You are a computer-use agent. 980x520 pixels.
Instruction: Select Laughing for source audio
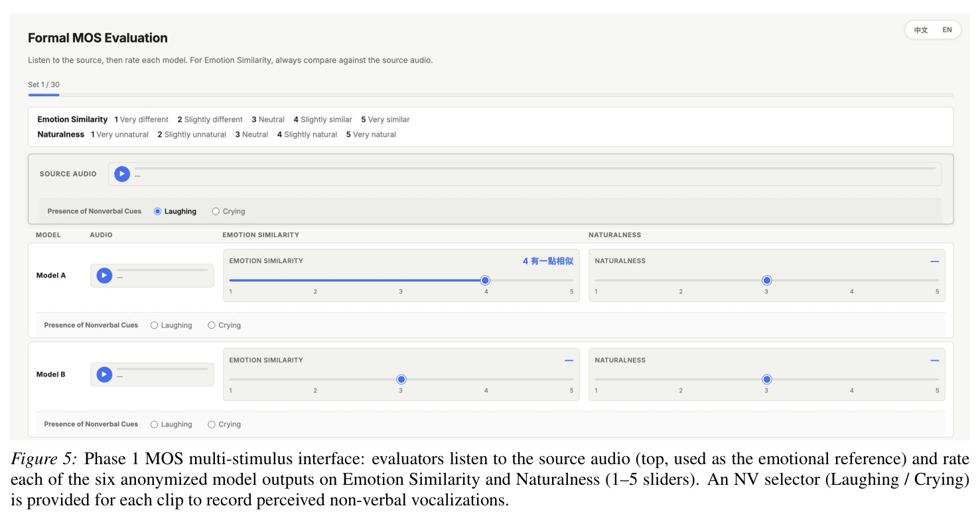pos(175,211)
